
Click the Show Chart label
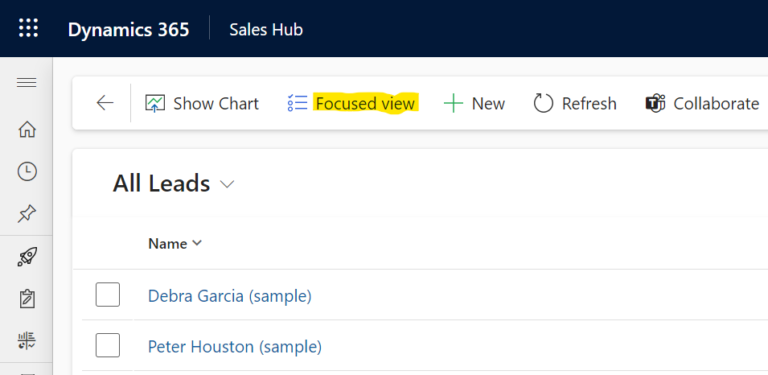click(216, 104)
